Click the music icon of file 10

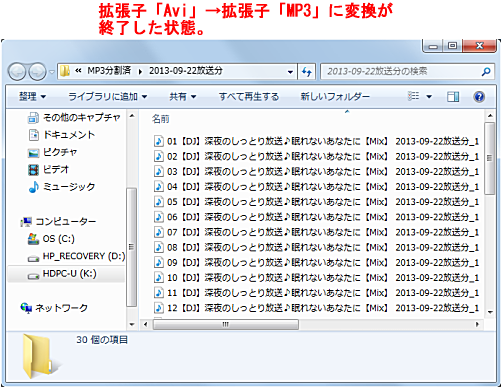click(x=159, y=278)
